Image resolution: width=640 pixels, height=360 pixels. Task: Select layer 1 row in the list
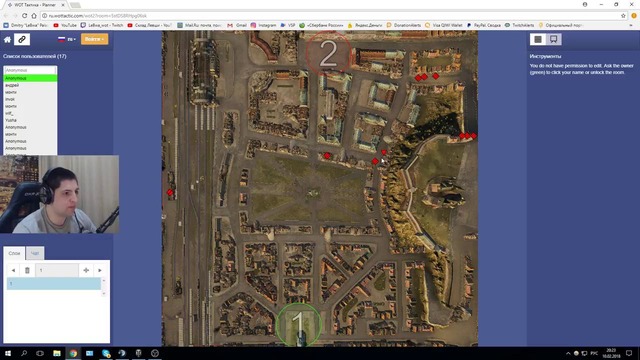tap(53, 284)
